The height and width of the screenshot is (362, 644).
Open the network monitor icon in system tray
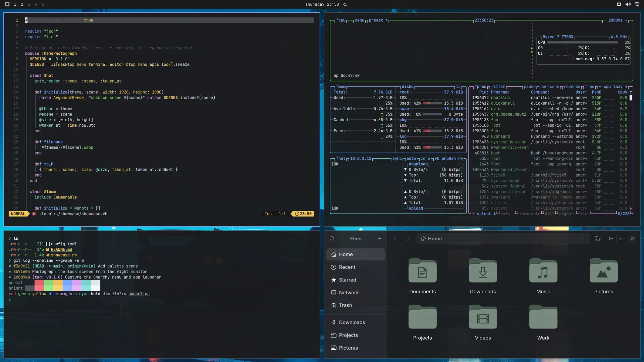[637, 4]
